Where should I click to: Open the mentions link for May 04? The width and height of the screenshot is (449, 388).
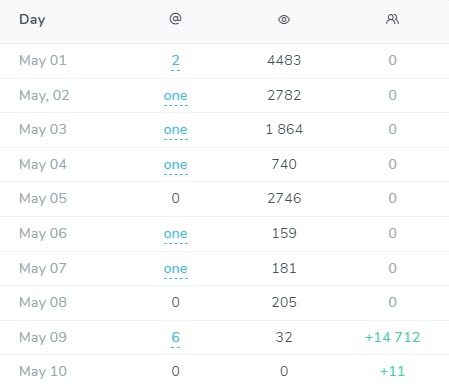click(x=176, y=165)
